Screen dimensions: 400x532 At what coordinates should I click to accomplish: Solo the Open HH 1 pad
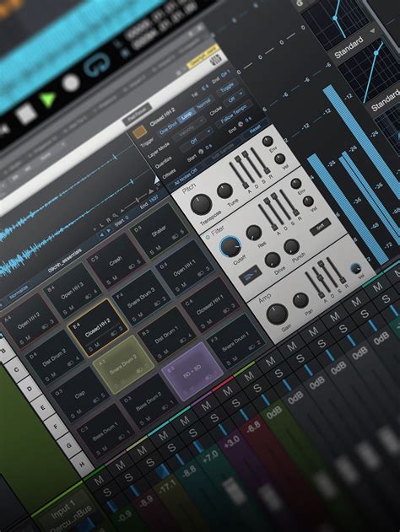[177, 290]
